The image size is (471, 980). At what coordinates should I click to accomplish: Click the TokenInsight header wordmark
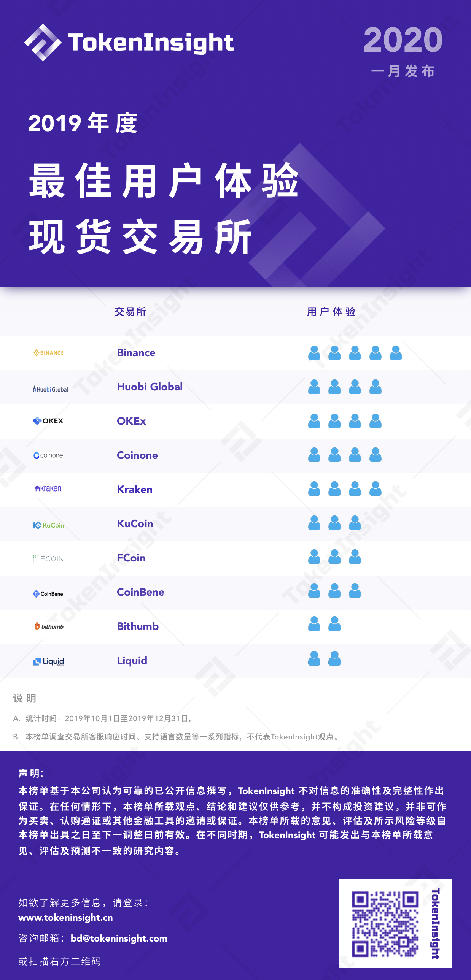[x=151, y=43]
